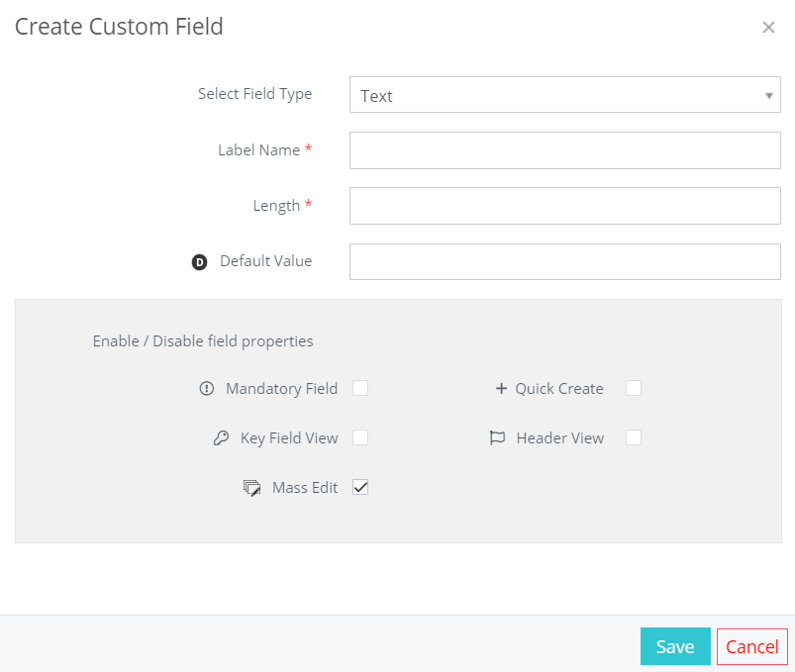Focus the Label Name input field
This screenshot has width=795, height=672.
click(564, 150)
